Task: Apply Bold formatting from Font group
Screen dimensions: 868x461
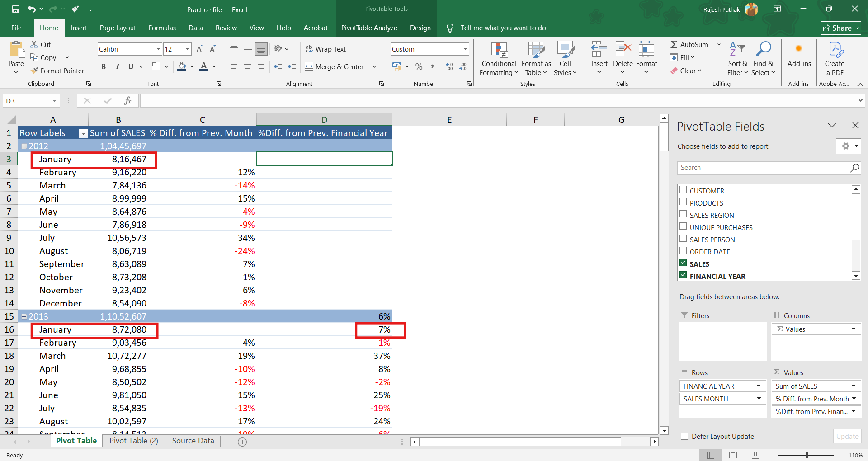Action: pyautogui.click(x=104, y=67)
